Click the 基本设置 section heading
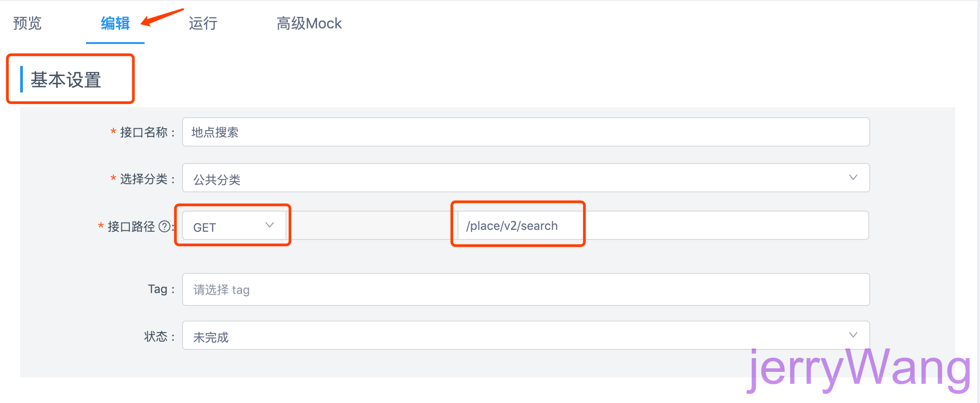This screenshot has height=403, width=980. click(66, 80)
